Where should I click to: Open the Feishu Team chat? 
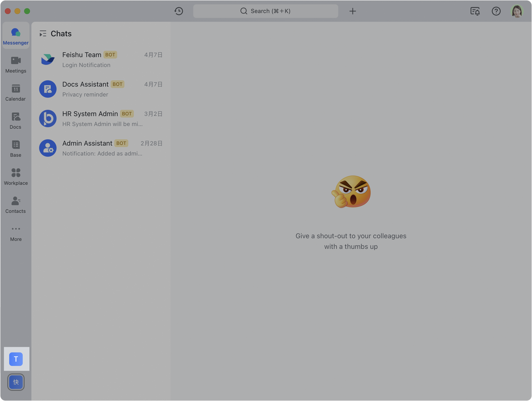tap(101, 60)
